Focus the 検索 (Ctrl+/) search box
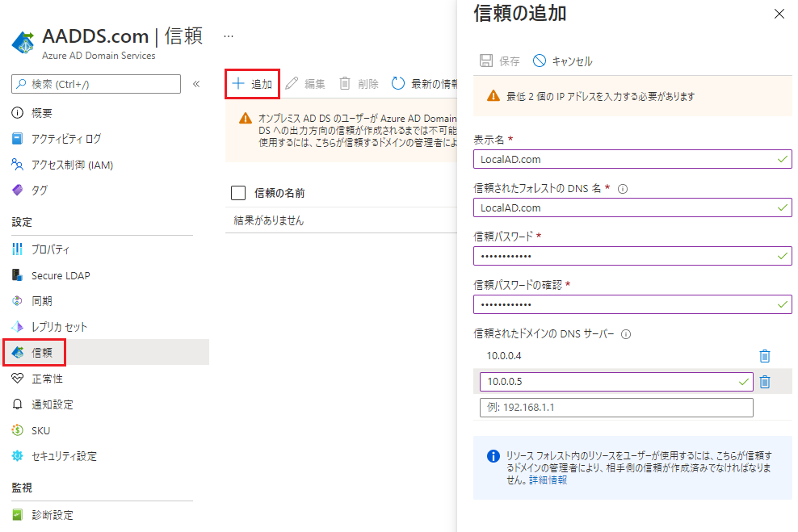798x532 pixels. (x=96, y=84)
